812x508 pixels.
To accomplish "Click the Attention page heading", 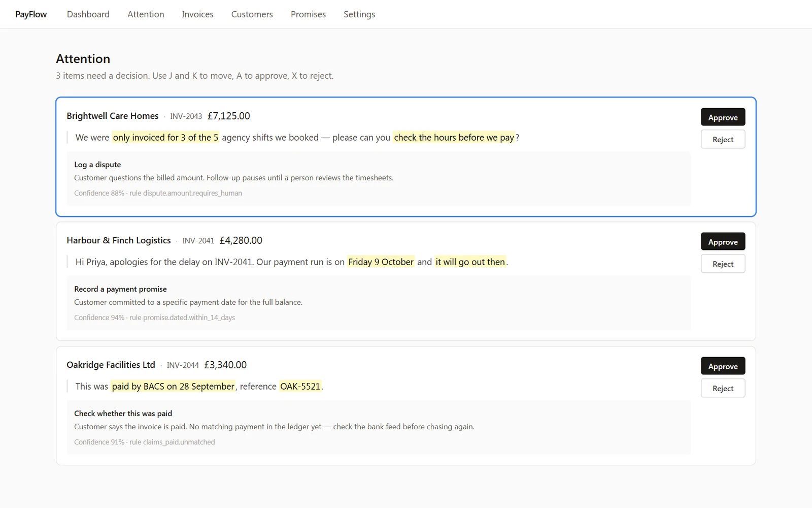I will pyautogui.click(x=83, y=59).
